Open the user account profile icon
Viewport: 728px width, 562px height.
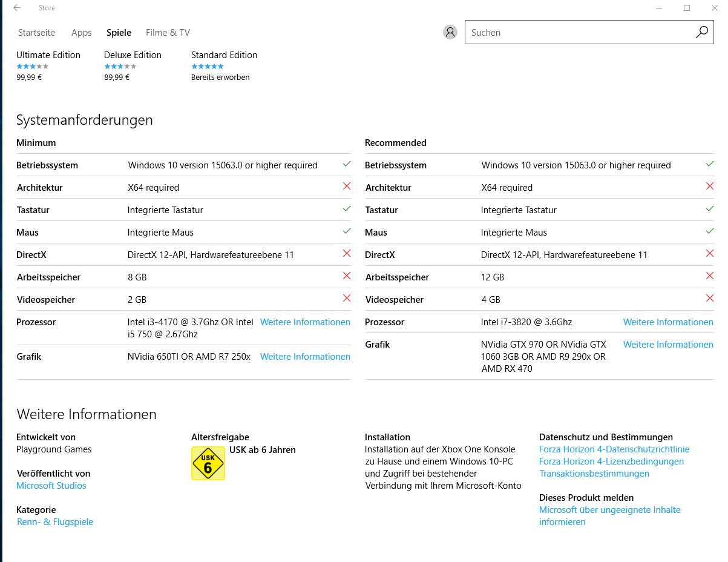[450, 32]
